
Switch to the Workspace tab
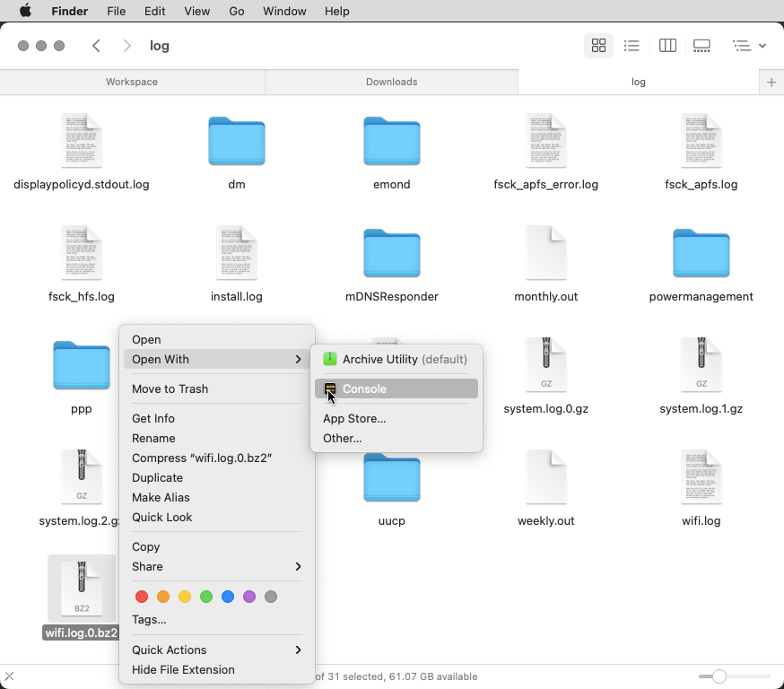pyautogui.click(x=132, y=82)
